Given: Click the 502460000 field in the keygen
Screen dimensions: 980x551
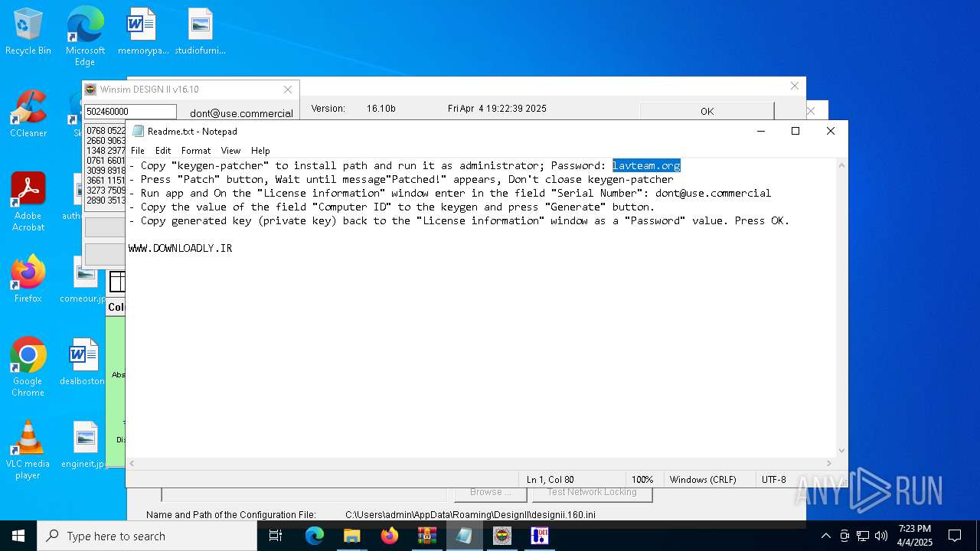Looking at the screenshot, I should click(x=130, y=112).
